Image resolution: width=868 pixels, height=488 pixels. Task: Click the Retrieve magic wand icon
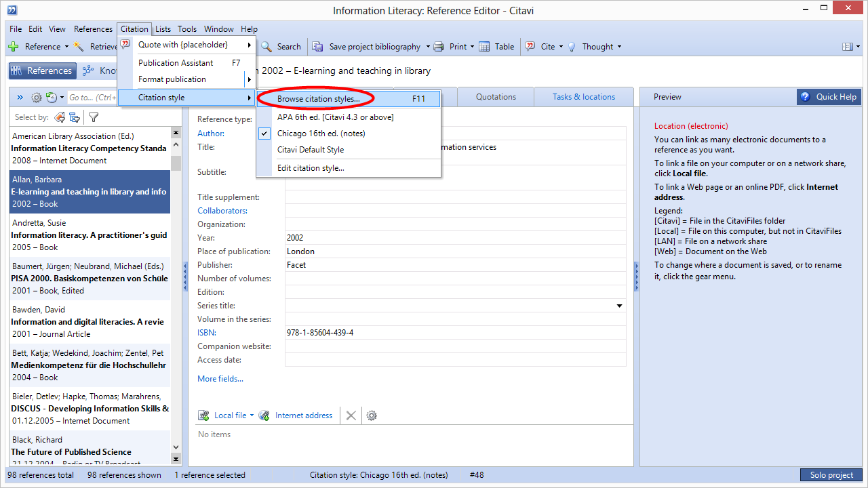(79, 47)
